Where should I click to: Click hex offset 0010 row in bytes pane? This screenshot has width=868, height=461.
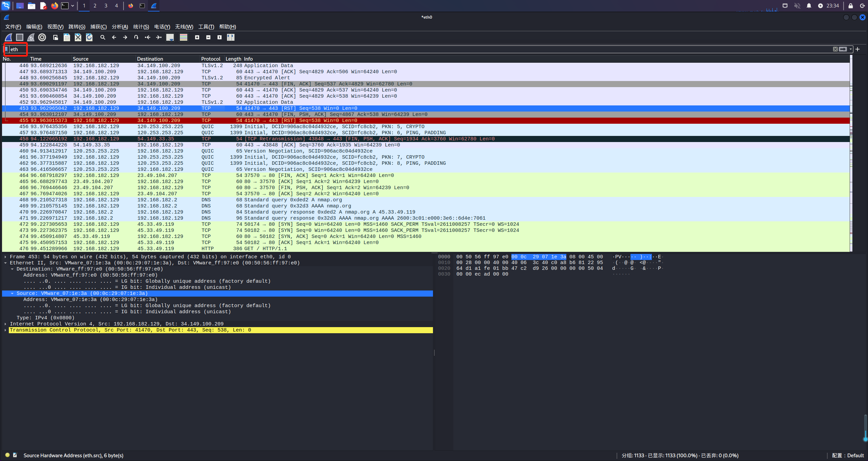[x=444, y=263]
